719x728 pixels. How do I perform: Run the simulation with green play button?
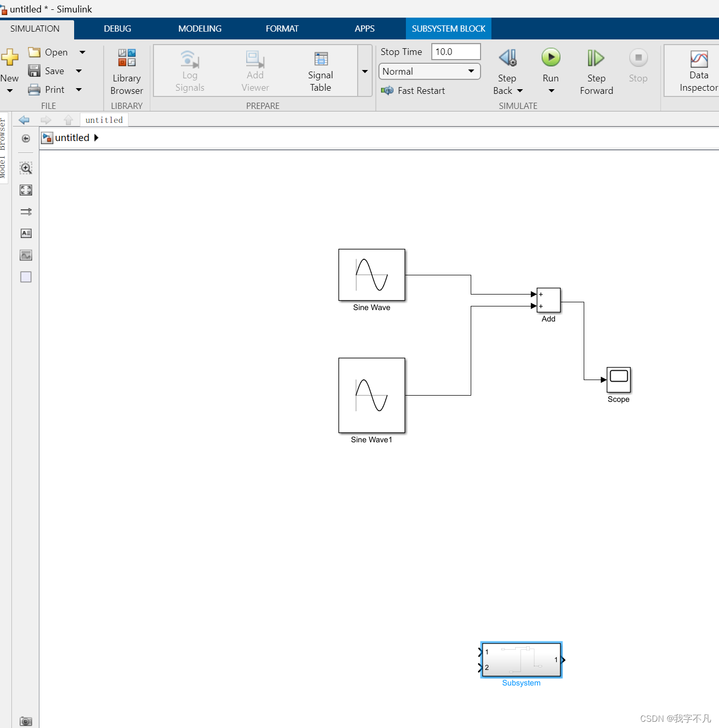click(x=551, y=57)
